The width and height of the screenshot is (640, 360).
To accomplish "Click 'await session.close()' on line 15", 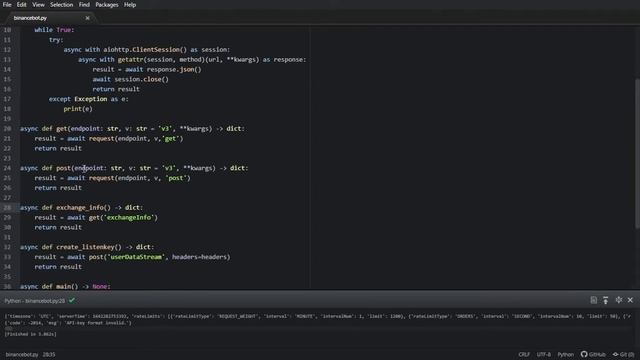I will tap(130, 79).
